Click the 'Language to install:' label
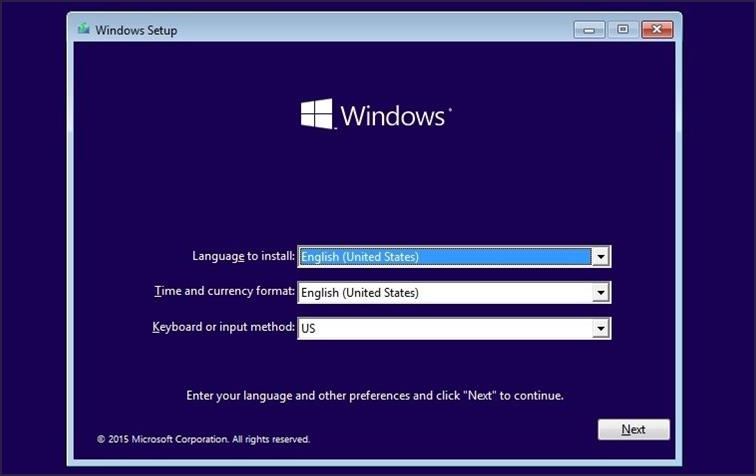Viewport: 756px width, 476px height. [x=243, y=256]
